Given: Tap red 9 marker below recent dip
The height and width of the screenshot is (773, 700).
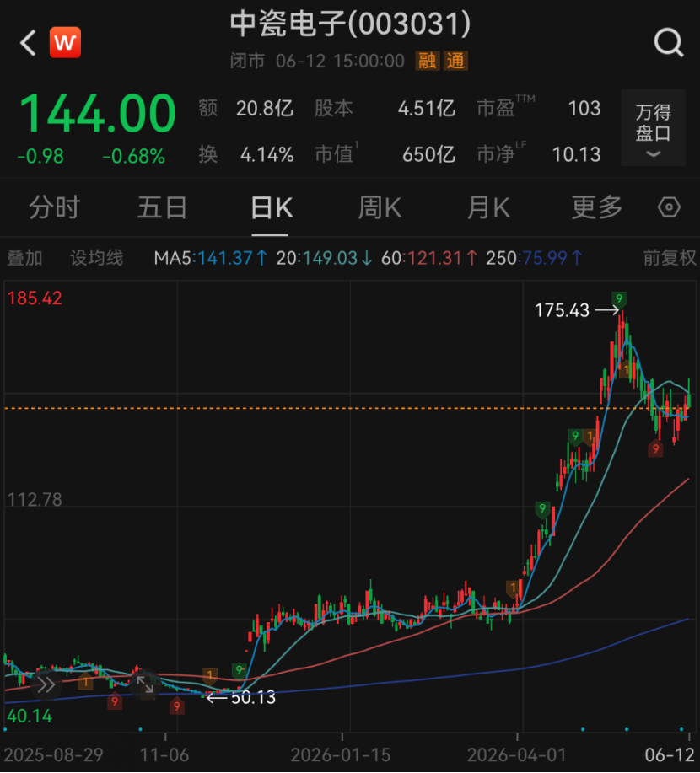Looking at the screenshot, I should click(x=655, y=448).
